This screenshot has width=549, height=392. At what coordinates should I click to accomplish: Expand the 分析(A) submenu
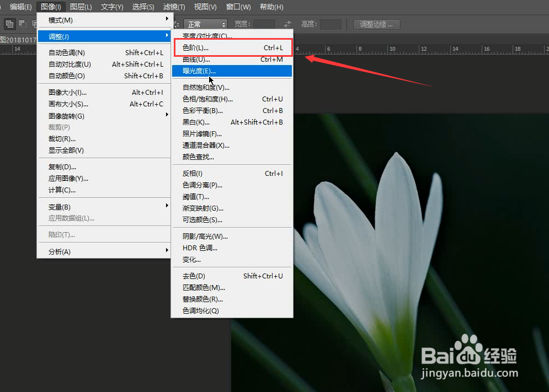[x=104, y=251]
